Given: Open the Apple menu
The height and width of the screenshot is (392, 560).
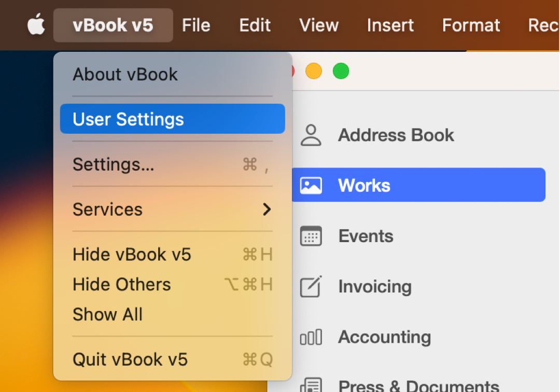Looking at the screenshot, I should (x=35, y=25).
